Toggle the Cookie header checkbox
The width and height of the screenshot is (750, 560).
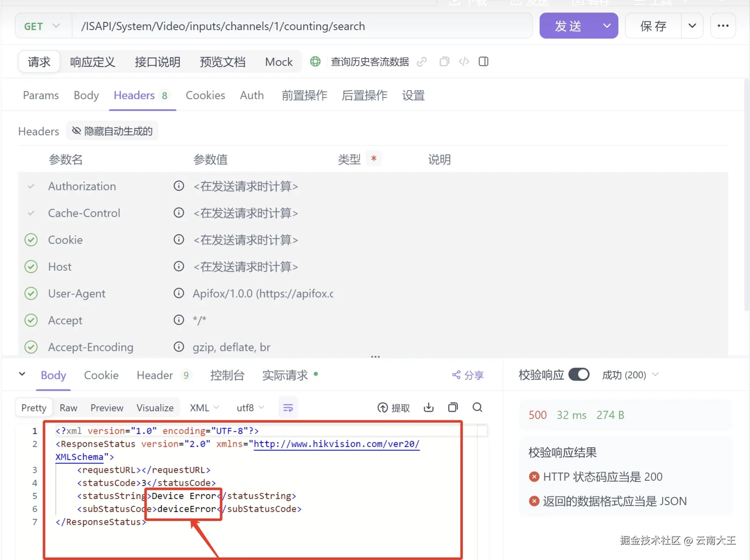pyautogui.click(x=31, y=240)
